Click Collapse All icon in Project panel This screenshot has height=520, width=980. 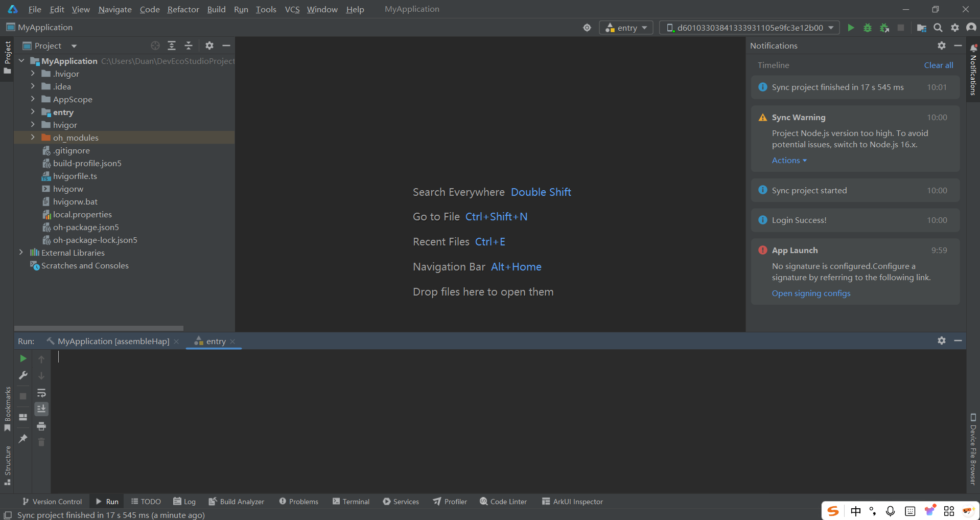point(189,46)
